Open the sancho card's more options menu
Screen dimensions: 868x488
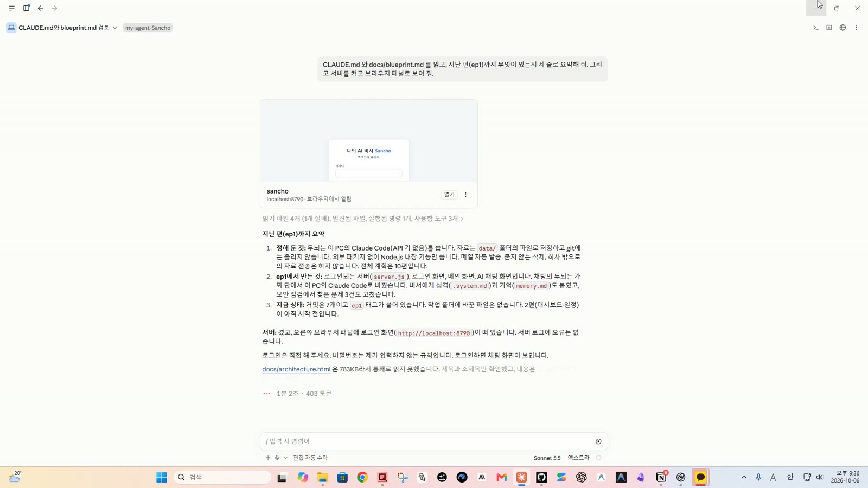pos(465,195)
